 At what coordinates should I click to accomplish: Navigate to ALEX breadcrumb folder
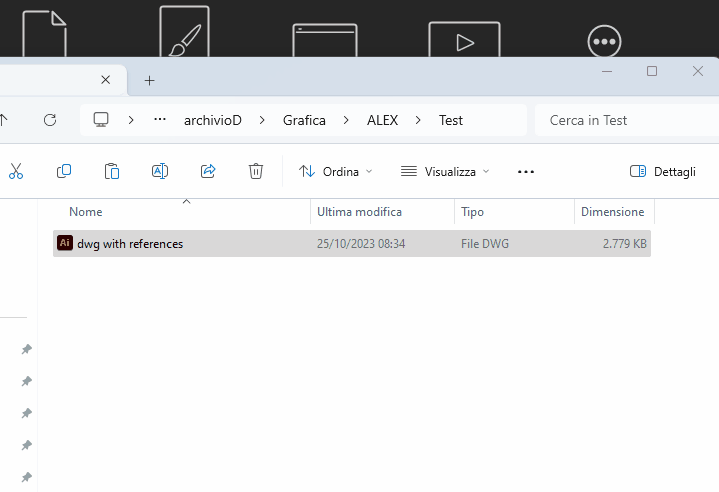click(382, 120)
